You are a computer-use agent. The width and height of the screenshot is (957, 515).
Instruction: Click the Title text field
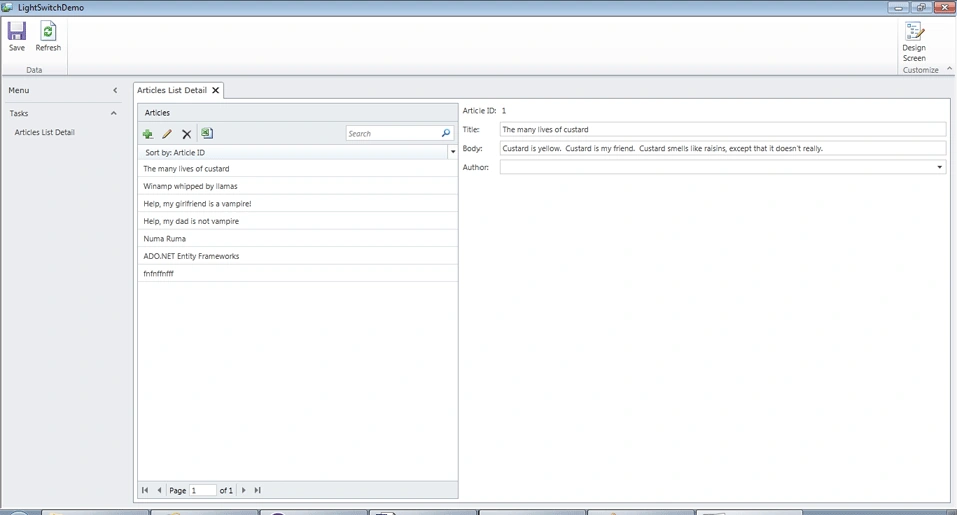click(723, 129)
